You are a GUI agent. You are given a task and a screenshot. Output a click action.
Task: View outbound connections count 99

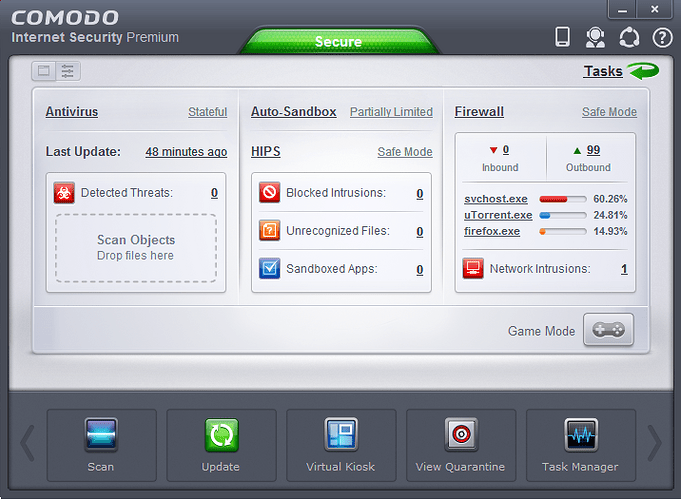coord(593,150)
